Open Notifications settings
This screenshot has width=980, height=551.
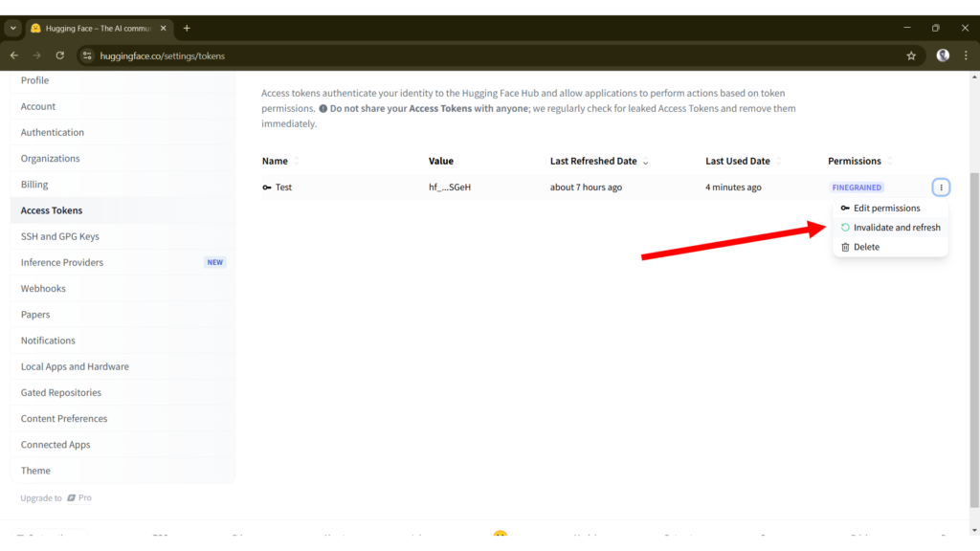point(123,341)
